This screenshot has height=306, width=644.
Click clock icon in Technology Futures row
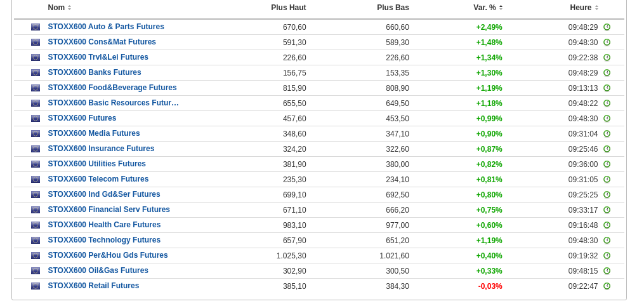pos(607,241)
